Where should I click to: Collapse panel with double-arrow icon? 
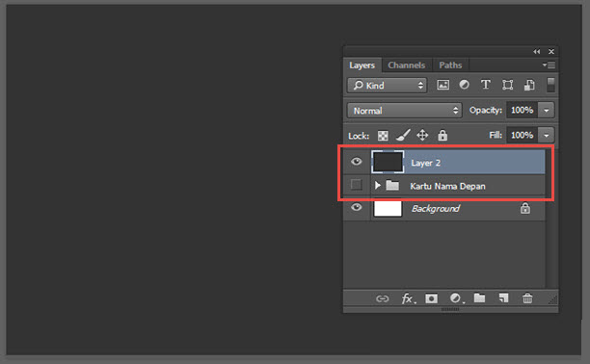click(537, 51)
